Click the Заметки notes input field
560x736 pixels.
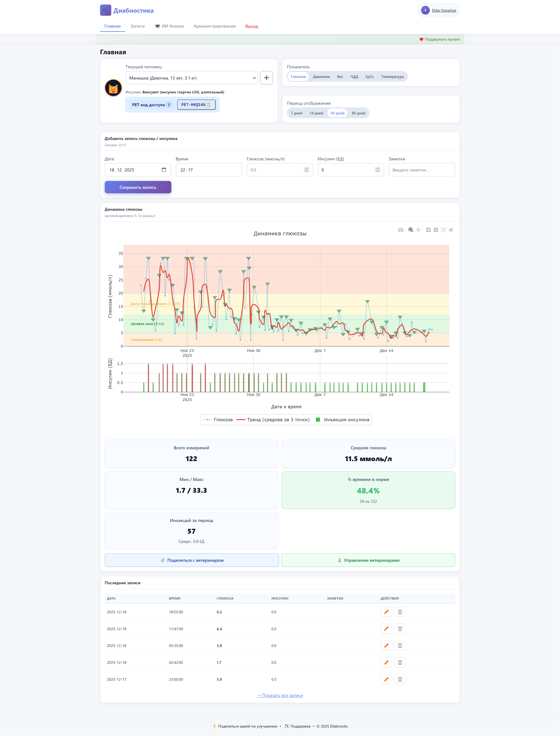pyautogui.click(x=421, y=170)
